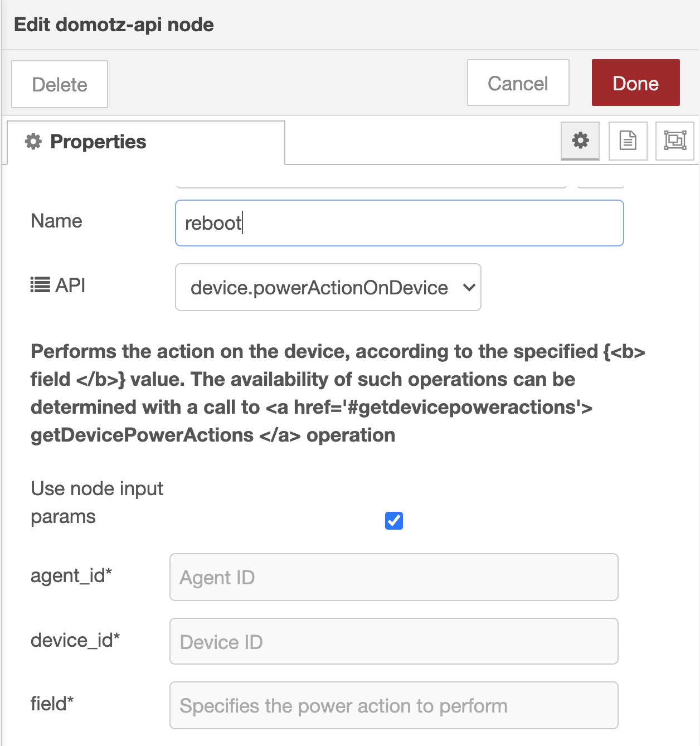Click into the Device ID input field
The image size is (700, 746).
(393, 641)
